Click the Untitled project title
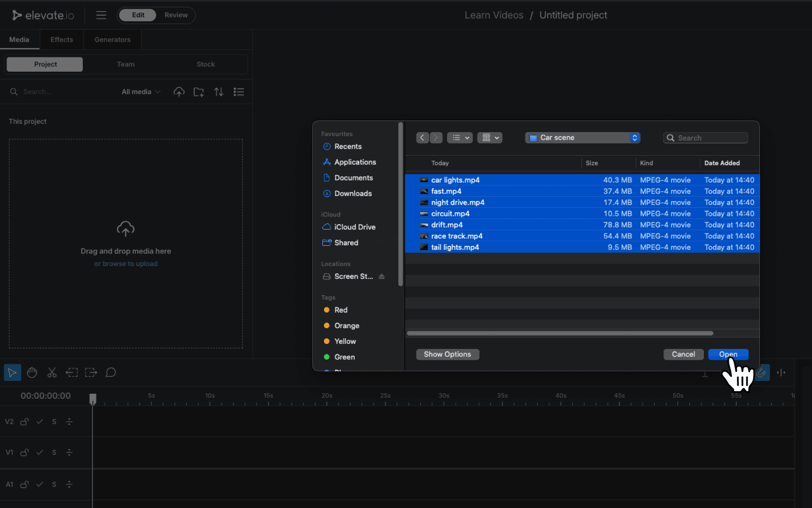812x508 pixels. point(573,15)
